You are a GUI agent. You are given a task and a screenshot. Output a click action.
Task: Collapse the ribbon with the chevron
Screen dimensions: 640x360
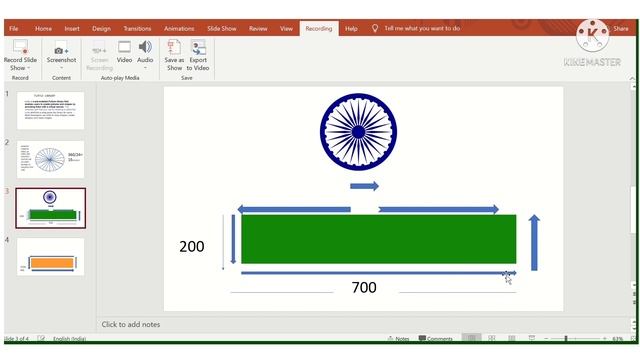[632, 78]
